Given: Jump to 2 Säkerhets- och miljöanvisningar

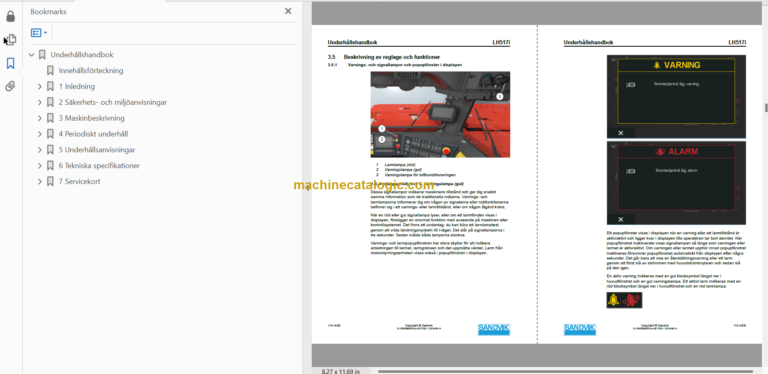Looking at the screenshot, I should click(113, 102).
